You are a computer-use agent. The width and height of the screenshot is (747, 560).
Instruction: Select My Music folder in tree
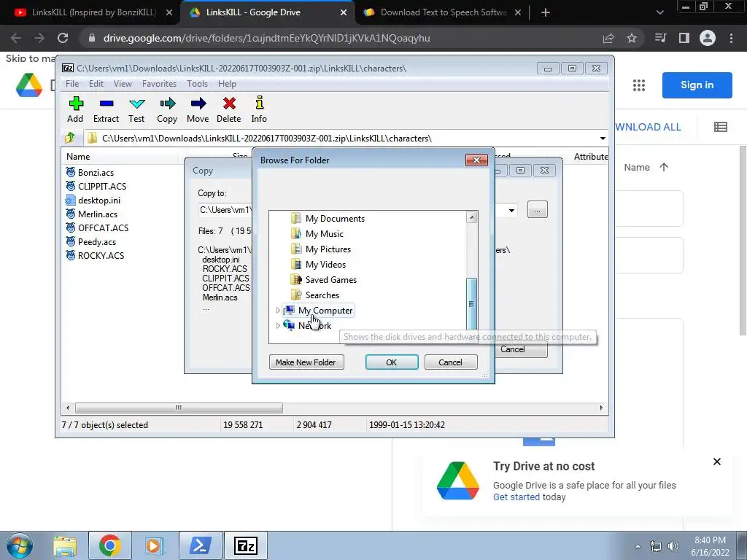pyautogui.click(x=324, y=234)
